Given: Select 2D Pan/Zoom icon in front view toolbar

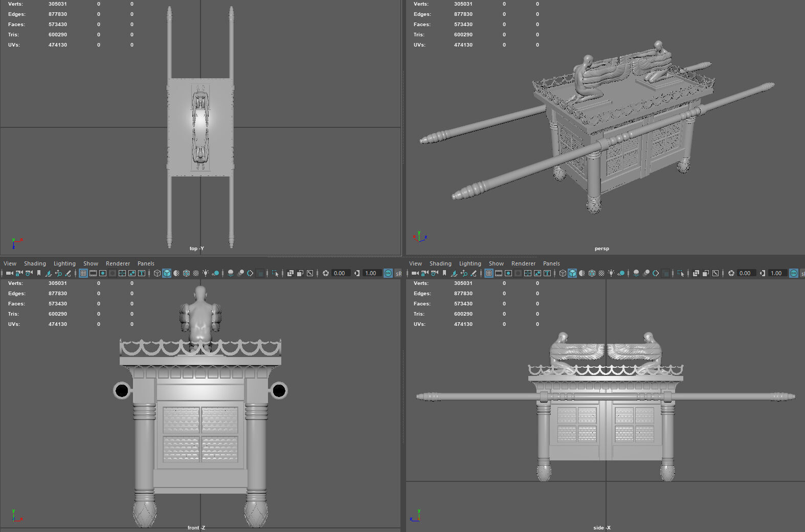Looking at the screenshot, I should pyautogui.click(x=58, y=273).
